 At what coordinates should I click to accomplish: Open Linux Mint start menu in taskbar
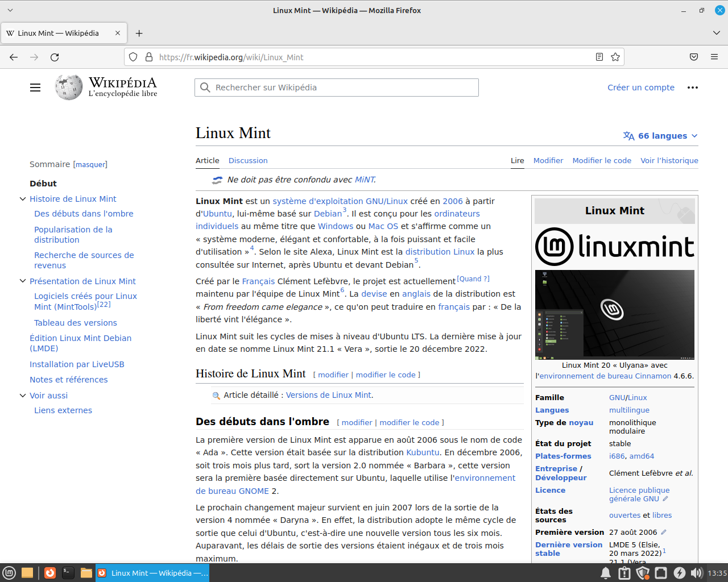tap(9, 573)
